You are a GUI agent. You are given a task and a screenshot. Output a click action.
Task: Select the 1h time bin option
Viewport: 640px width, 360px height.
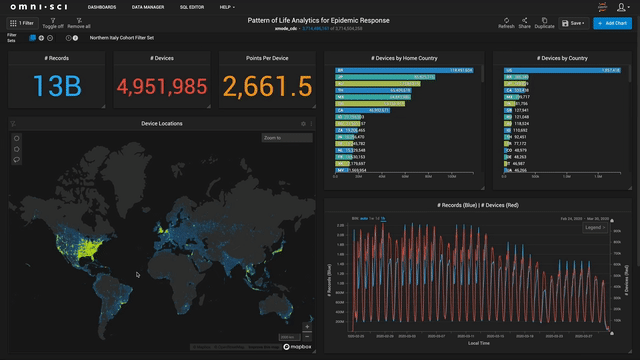coord(383,218)
